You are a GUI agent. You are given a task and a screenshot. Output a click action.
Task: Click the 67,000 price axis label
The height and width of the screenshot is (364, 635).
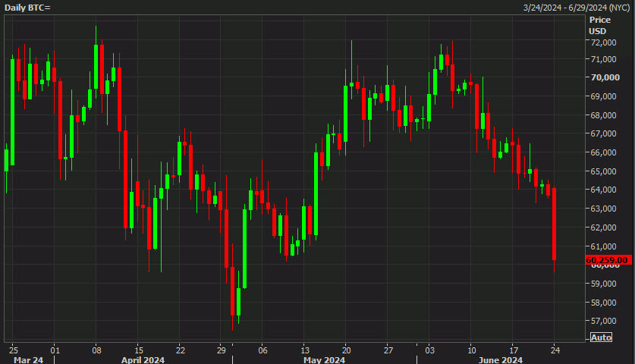pos(603,133)
